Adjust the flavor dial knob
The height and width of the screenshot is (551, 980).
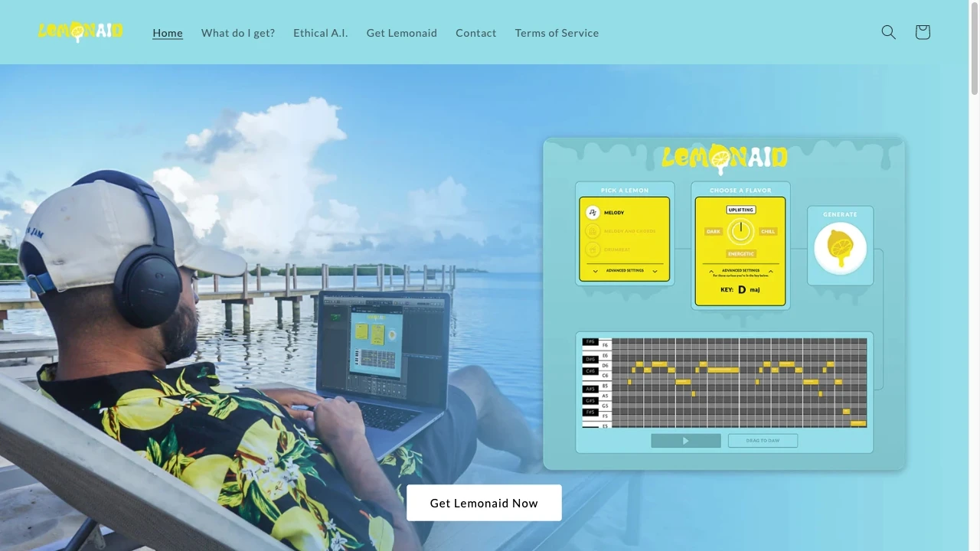tap(740, 231)
